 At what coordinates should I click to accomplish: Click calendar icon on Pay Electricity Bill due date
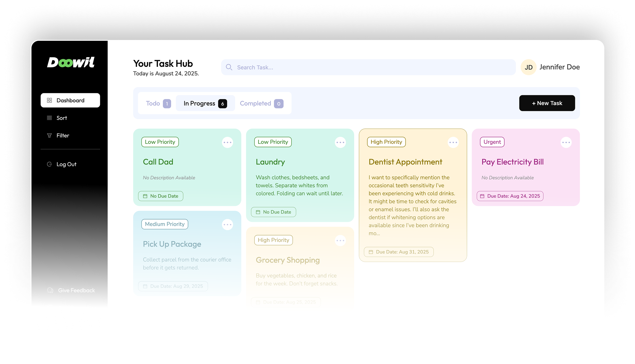pos(482,196)
